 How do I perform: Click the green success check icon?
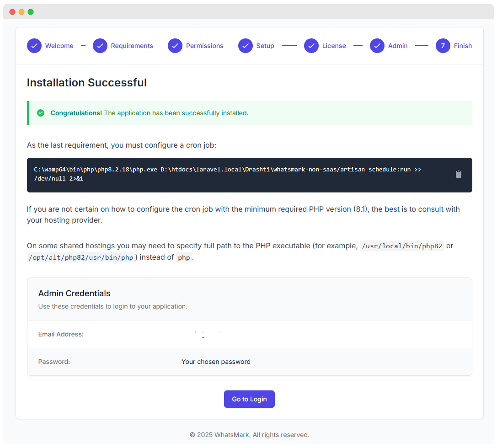41,113
